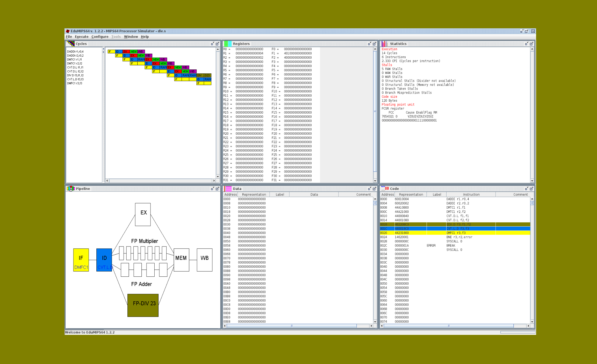Click the Code table Instruction column header

[471, 194]
